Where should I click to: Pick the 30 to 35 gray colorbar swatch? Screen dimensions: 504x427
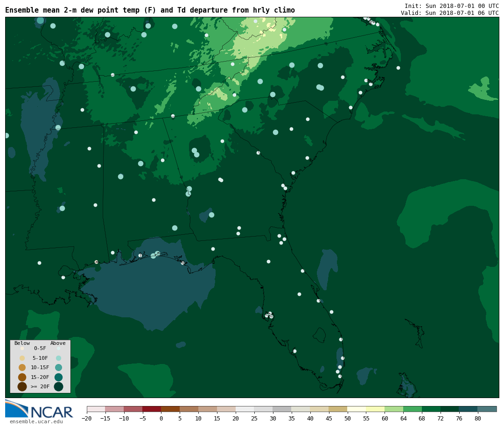pyautogui.click(x=282, y=409)
